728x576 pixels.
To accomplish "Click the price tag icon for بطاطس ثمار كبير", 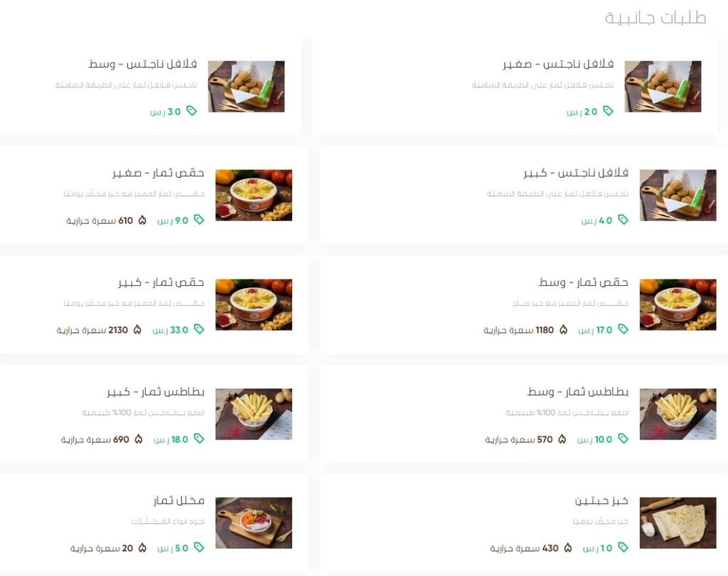I will tap(199, 438).
